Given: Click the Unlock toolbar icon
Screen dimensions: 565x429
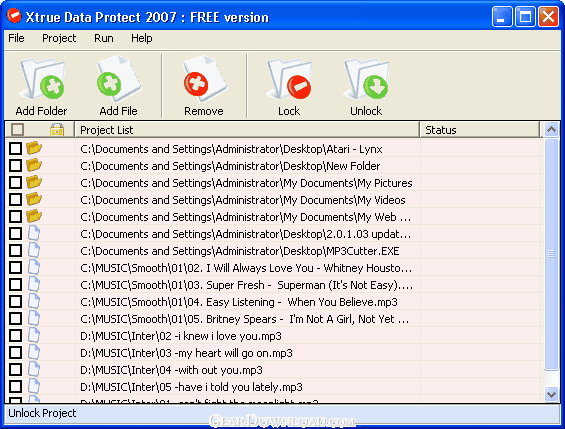Looking at the screenshot, I should click(366, 79).
